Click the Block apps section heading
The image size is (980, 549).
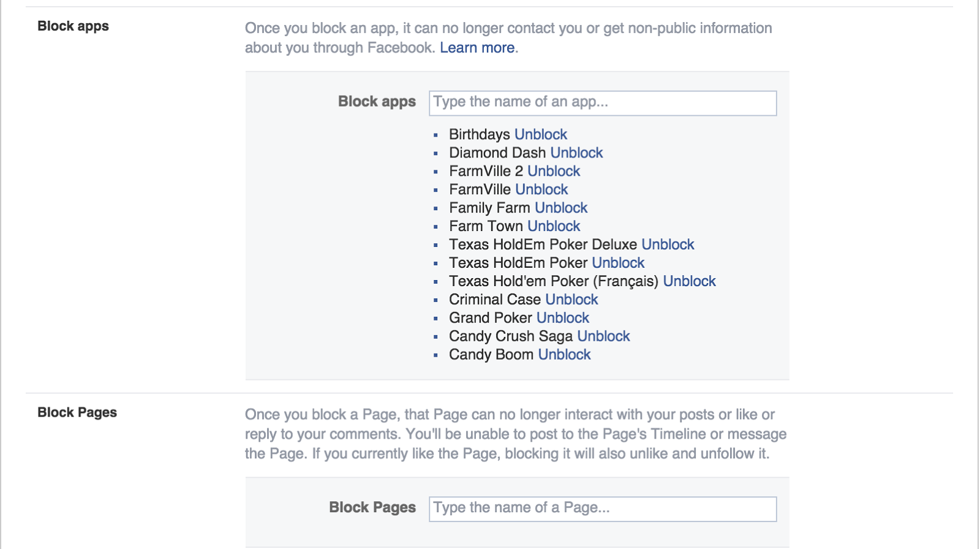click(x=73, y=26)
